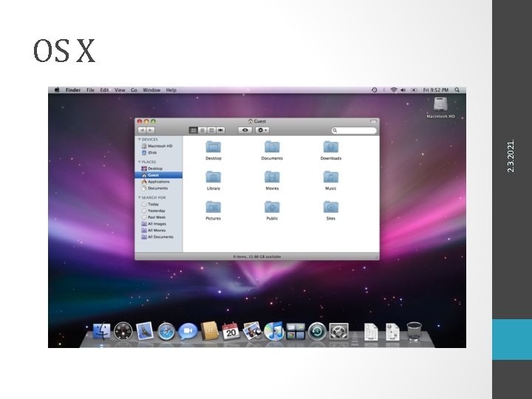The image size is (532, 399).
Task: Open Spaces icon in the Dock
Action: (x=296, y=332)
